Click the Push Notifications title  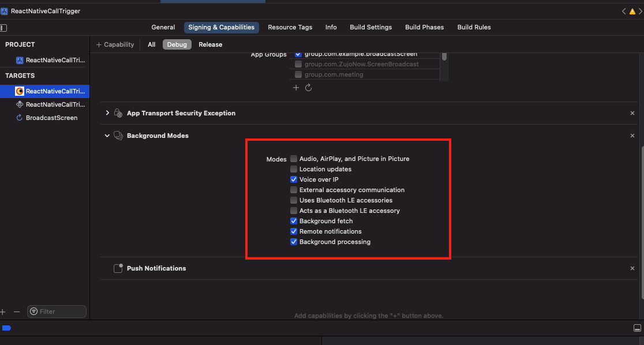pyautogui.click(x=156, y=268)
